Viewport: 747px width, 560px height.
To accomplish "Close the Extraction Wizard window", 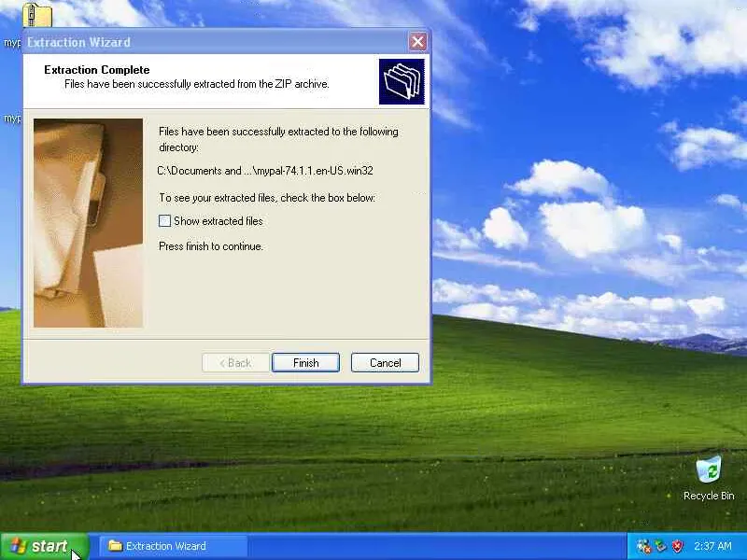I will 417,42.
